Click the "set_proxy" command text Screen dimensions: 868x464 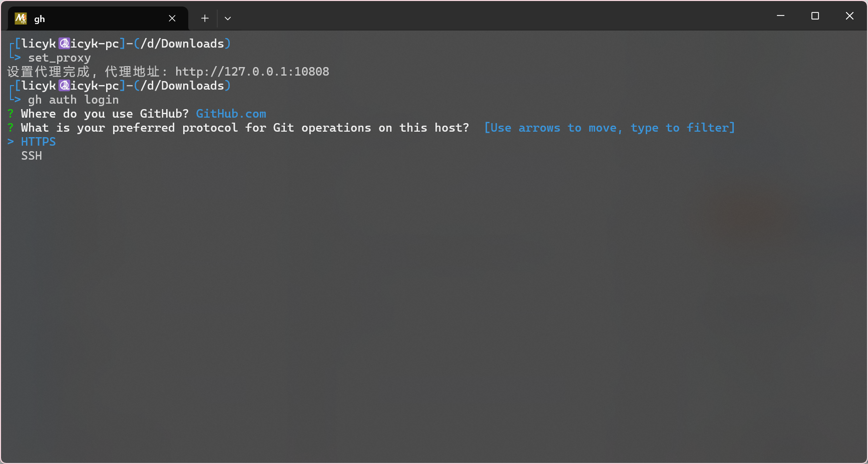coord(59,58)
